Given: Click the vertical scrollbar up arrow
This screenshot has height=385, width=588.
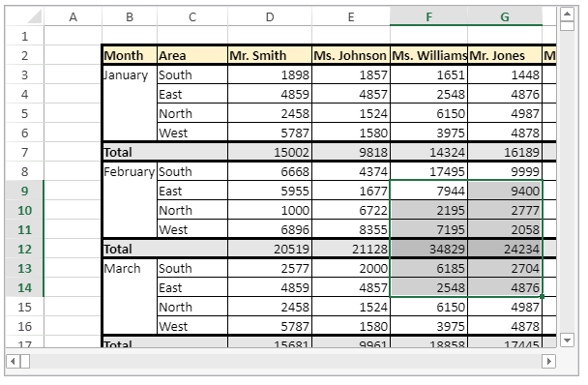Looking at the screenshot, I should 567,15.
